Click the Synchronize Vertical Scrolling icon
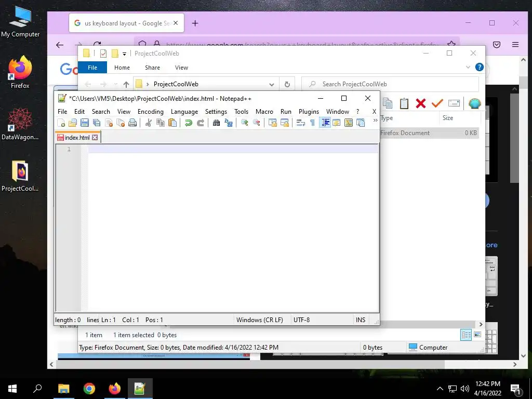Image resolution: width=532 pixels, height=399 pixels. 272,123
